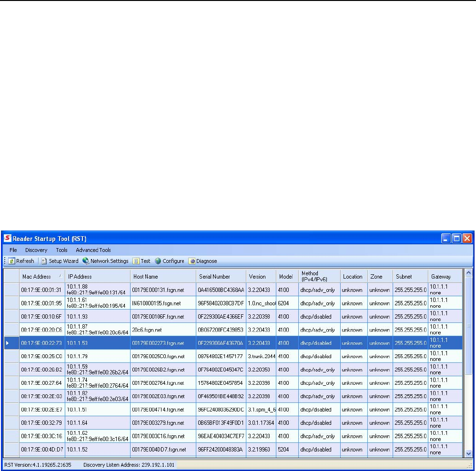Launch the Test tool

(x=142, y=261)
